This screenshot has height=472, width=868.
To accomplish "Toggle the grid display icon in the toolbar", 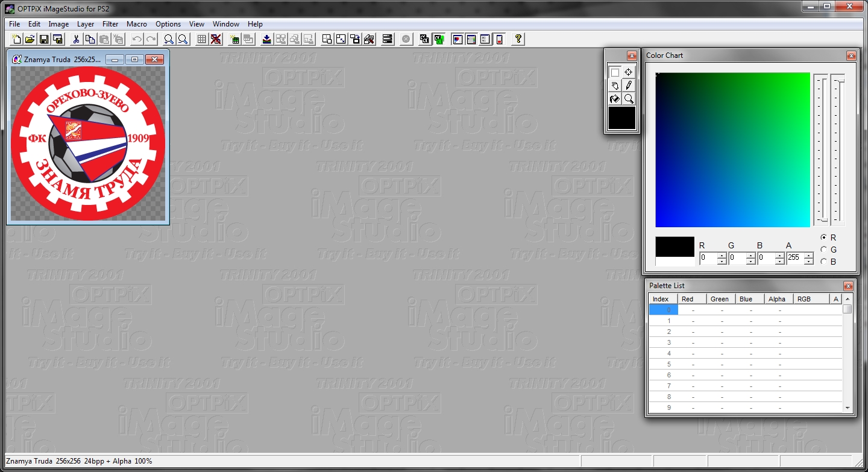I will (202, 39).
